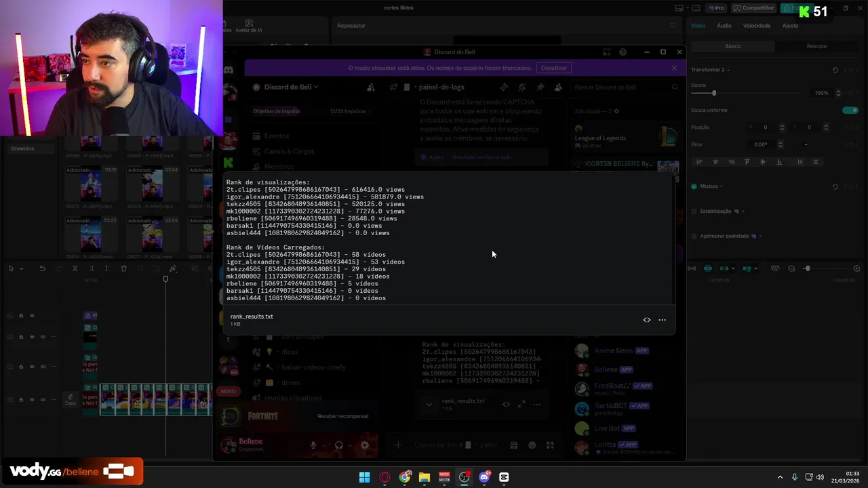
Task: Toggle the eye visibility on the top effect track
Action: pos(31,316)
